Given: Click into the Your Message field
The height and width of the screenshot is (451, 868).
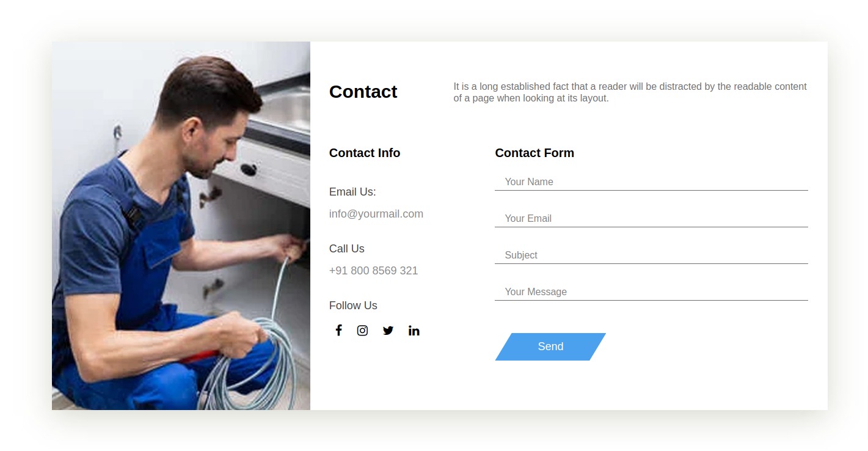Looking at the screenshot, I should [x=651, y=291].
